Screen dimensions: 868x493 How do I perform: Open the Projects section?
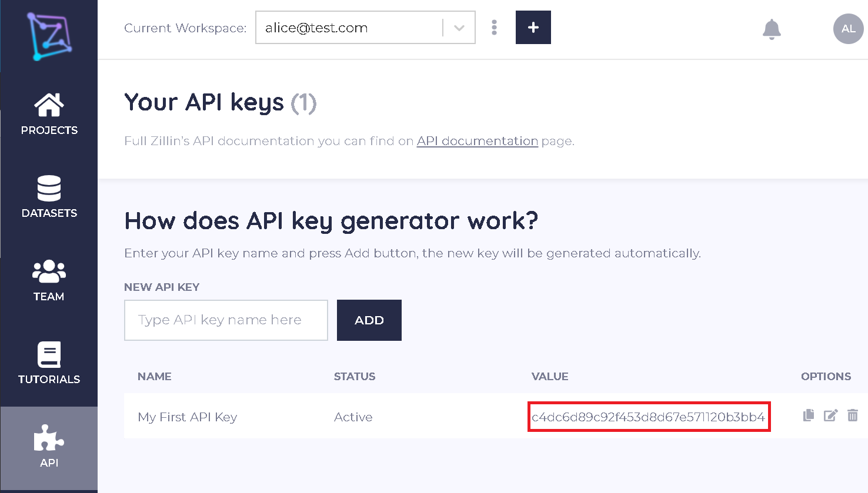click(49, 114)
